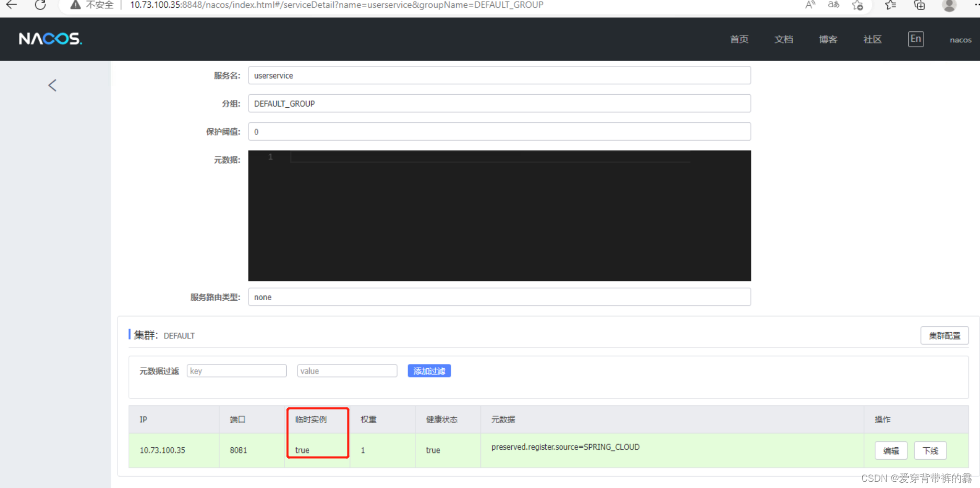Open the 首页 navigation item
Screen dimensions: 980x488
tap(739, 39)
